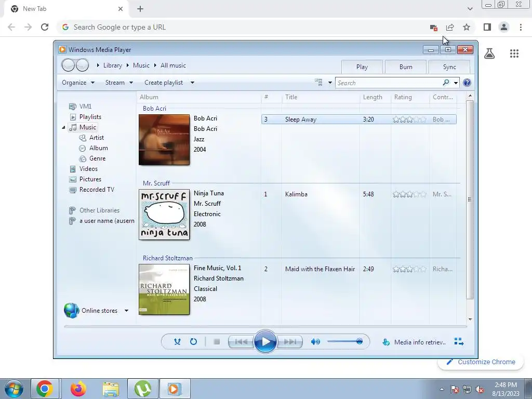Adjust the volume slider
Image resolution: width=532 pixels, height=399 pixels.
[x=345, y=342]
